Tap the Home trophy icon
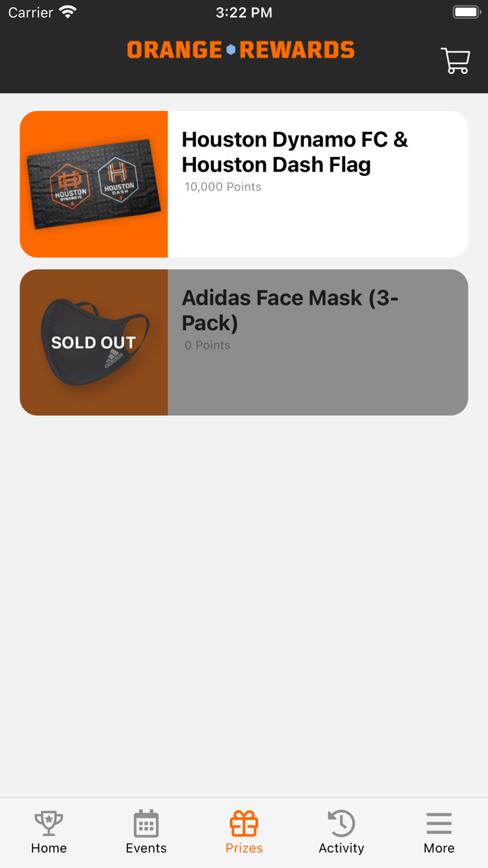The width and height of the screenshot is (488, 868). (x=49, y=824)
